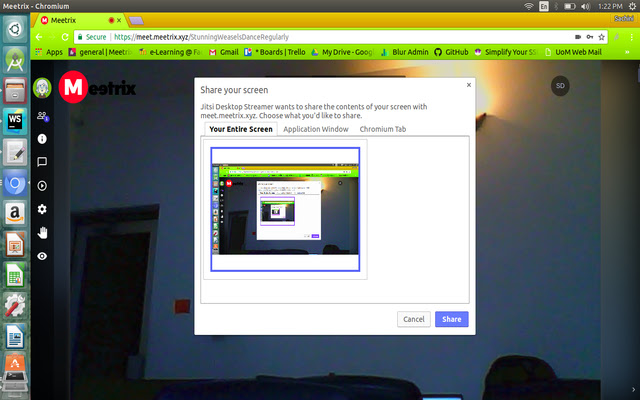Image resolution: width=640 pixels, height=400 pixels.
Task: Open the Meetrix settings gear
Action: [42, 209]
